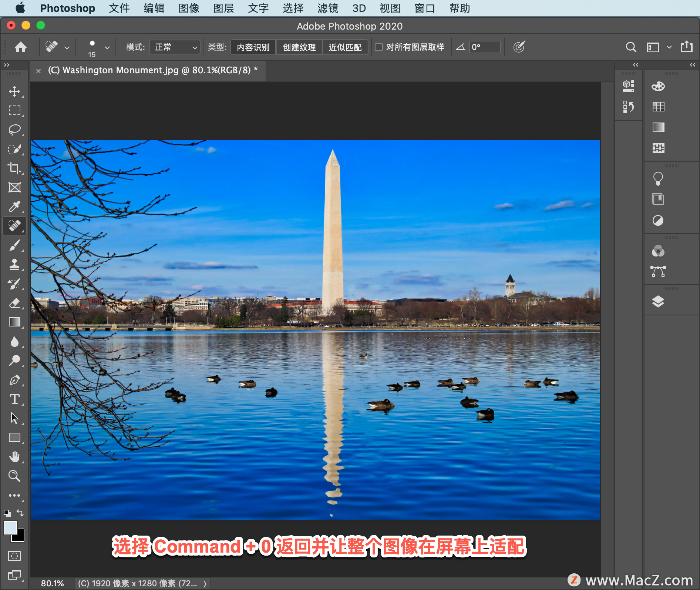Open the Libraries panel icon
This screenshot has height=590, width=700.
pyautogui.click(x=658, y=199)
